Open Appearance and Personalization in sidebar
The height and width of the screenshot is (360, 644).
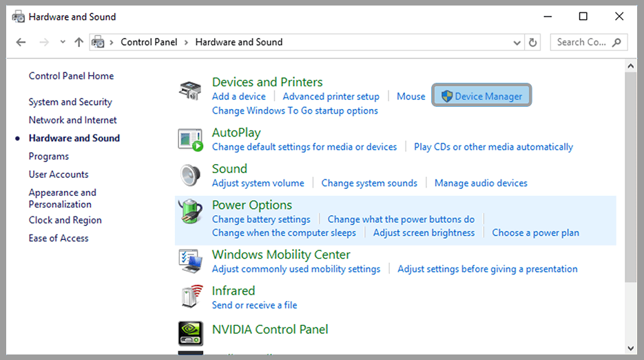(63, 199)
